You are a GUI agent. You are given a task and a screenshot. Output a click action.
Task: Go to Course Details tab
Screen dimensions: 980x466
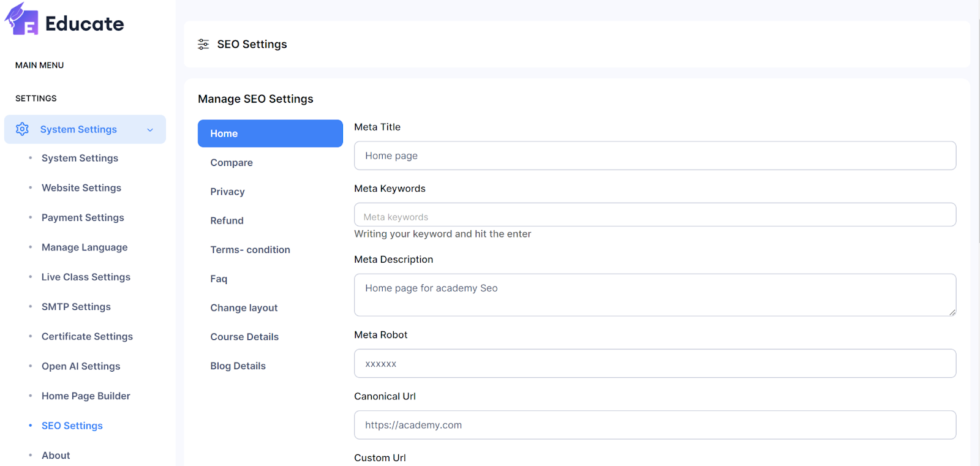pos(244,337)
